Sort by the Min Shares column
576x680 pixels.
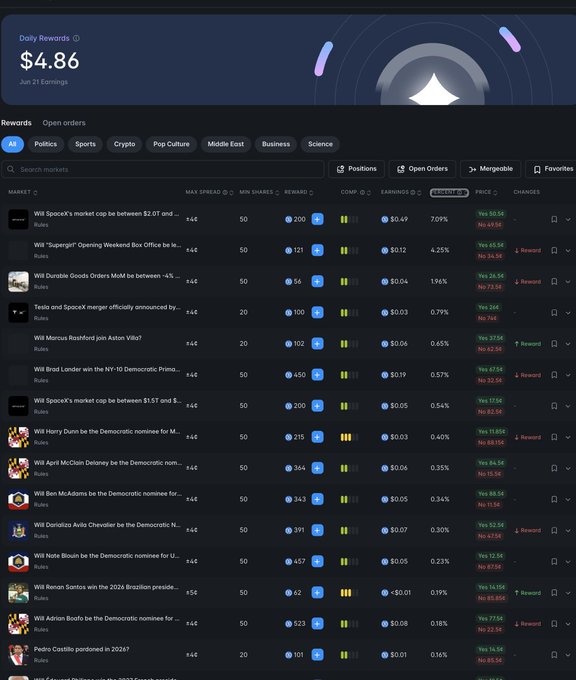point(259,192)
